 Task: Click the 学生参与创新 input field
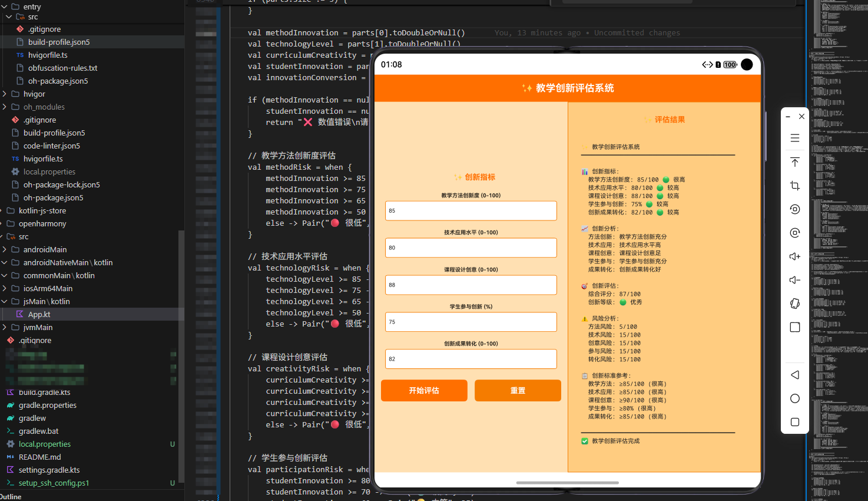click(x=471, y=322)
